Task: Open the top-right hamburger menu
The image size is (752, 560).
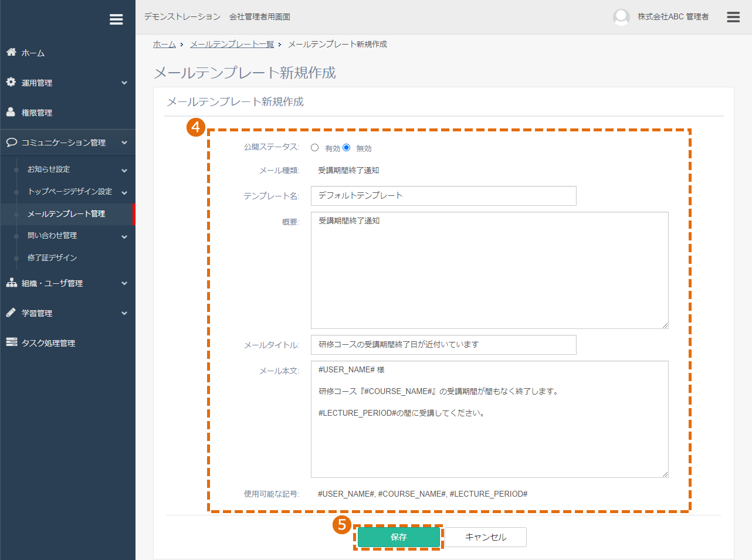Action: [x=733, y=17]
